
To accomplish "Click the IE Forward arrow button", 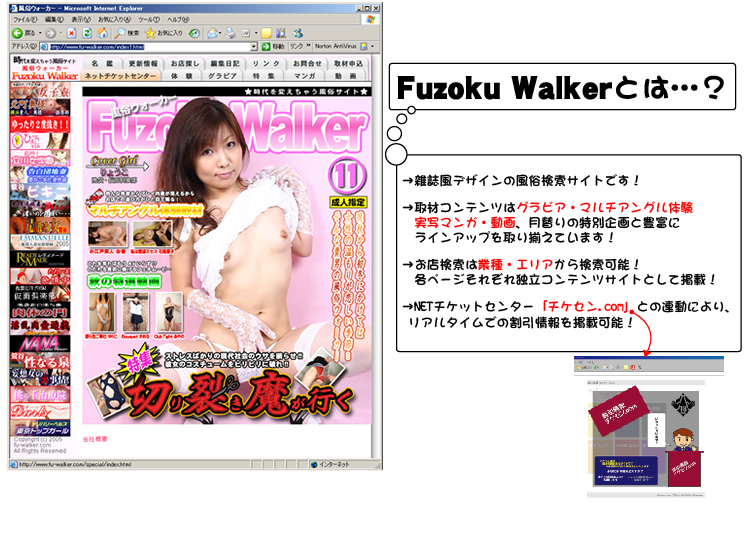I will point(50,33).
